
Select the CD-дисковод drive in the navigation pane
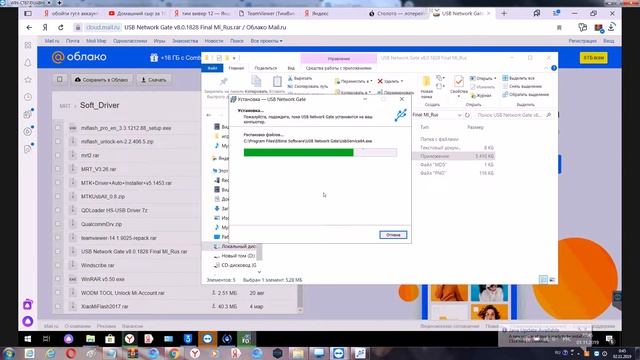(235, 265)
